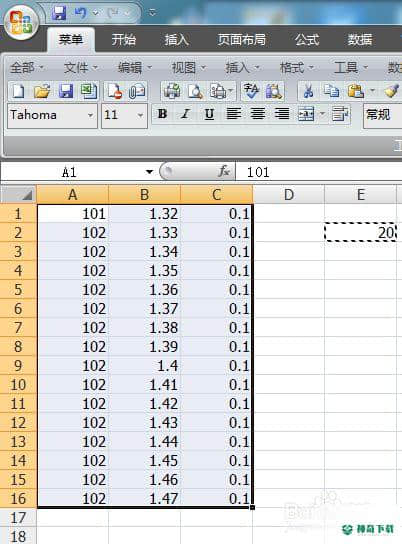402x544 pixels.
Task: Click the Paste clipboard icon
Action: [x=356, y=91]
